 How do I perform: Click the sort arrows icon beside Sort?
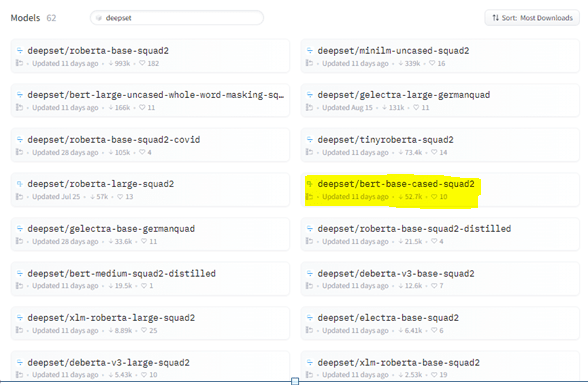(495, 18)
